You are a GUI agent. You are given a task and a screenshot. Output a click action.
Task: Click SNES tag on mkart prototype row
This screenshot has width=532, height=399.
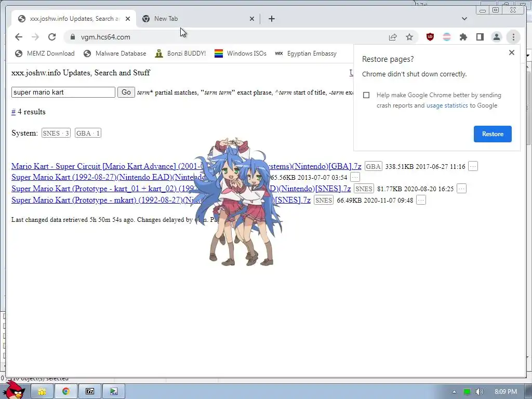tap(324, 200)
